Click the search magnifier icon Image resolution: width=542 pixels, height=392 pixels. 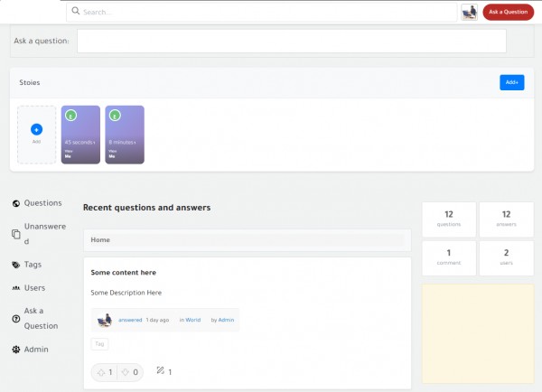point(76,12)
